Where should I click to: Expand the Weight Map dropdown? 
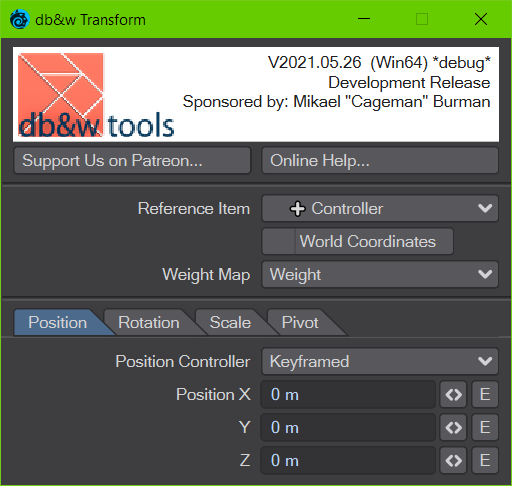tap(380, 275)
